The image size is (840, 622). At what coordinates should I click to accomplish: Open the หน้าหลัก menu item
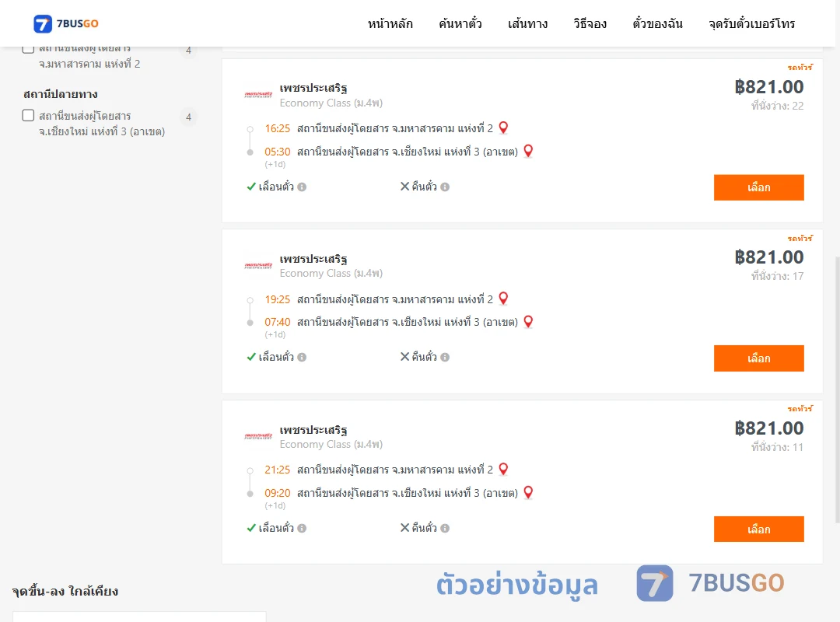(390, 23)
